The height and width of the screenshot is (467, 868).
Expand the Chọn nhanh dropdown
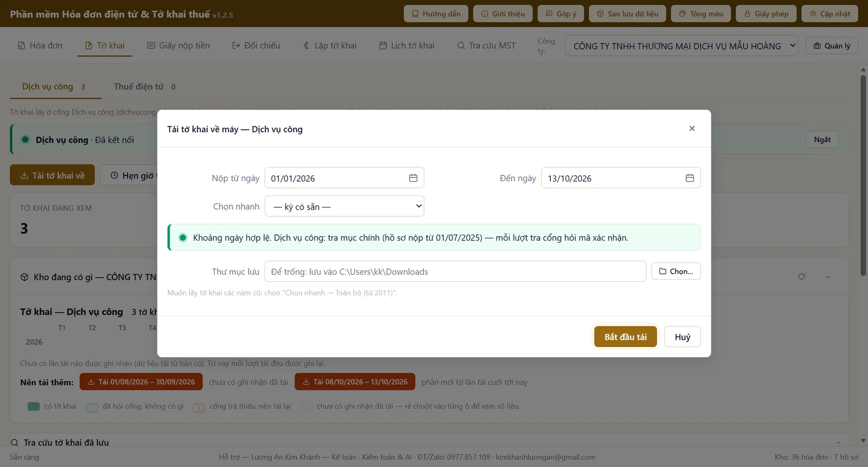[344, 206]
